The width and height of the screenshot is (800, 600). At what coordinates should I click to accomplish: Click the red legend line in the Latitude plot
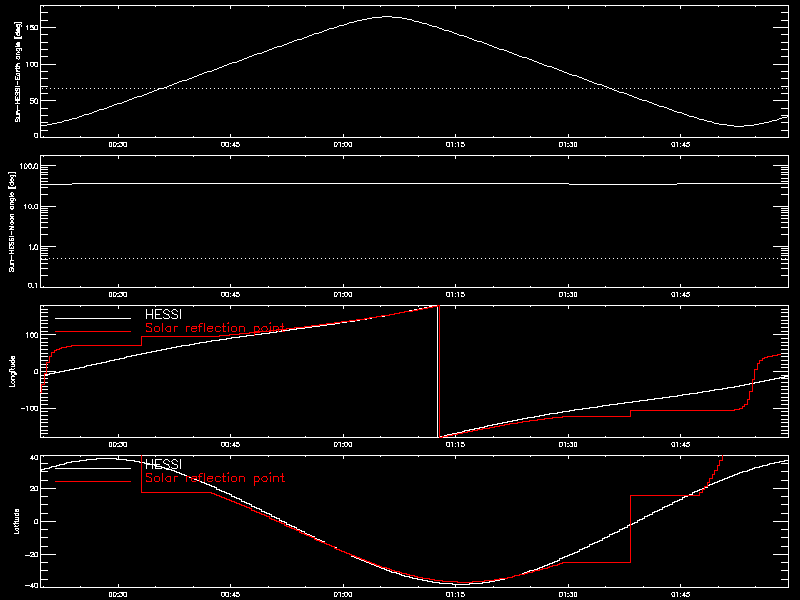[93, 482]
